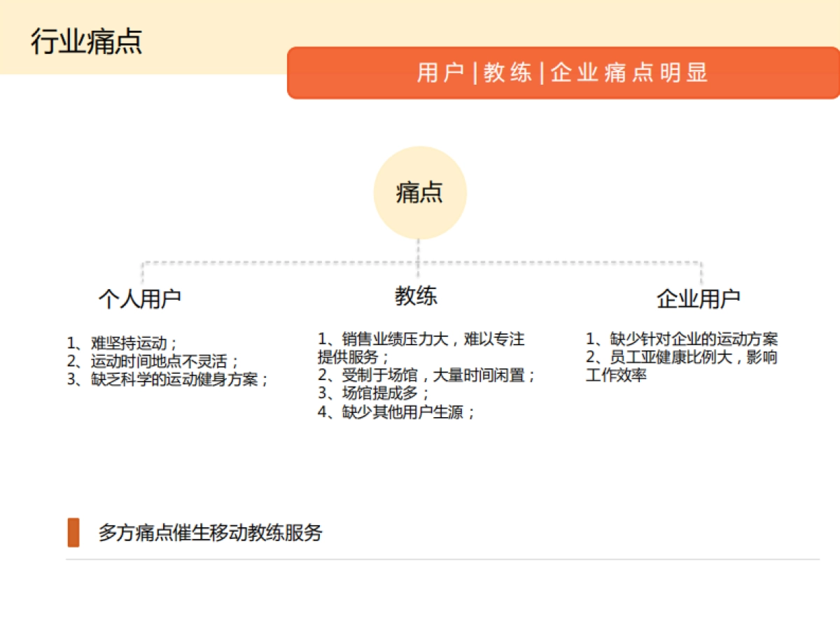Select the horizontal divider at slide bottom

(420, 559)
